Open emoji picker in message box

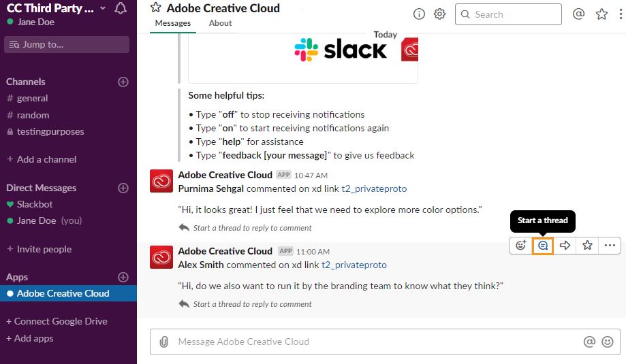point(607,342)
